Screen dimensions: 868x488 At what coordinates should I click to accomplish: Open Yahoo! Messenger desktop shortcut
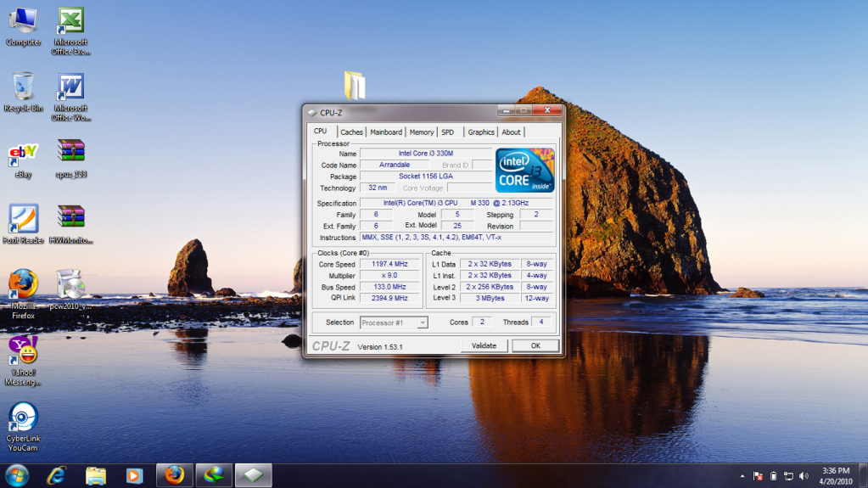point(23,361)
